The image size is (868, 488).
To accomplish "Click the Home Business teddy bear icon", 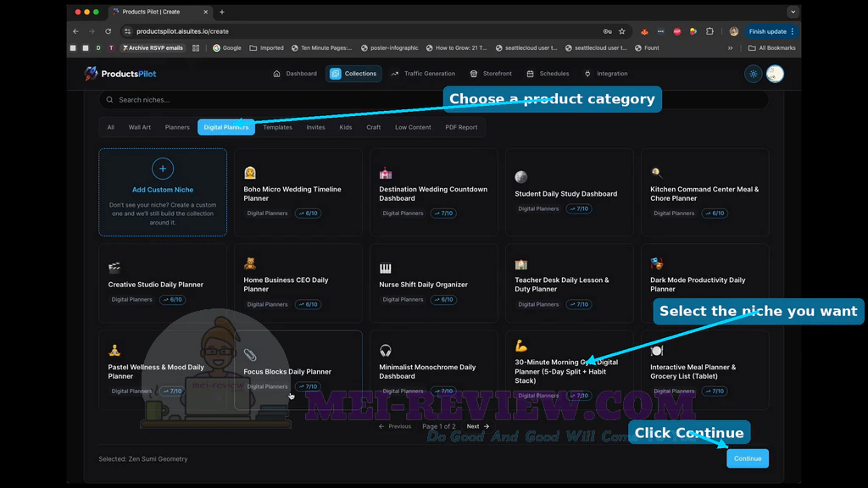I will tap(250, 263).
